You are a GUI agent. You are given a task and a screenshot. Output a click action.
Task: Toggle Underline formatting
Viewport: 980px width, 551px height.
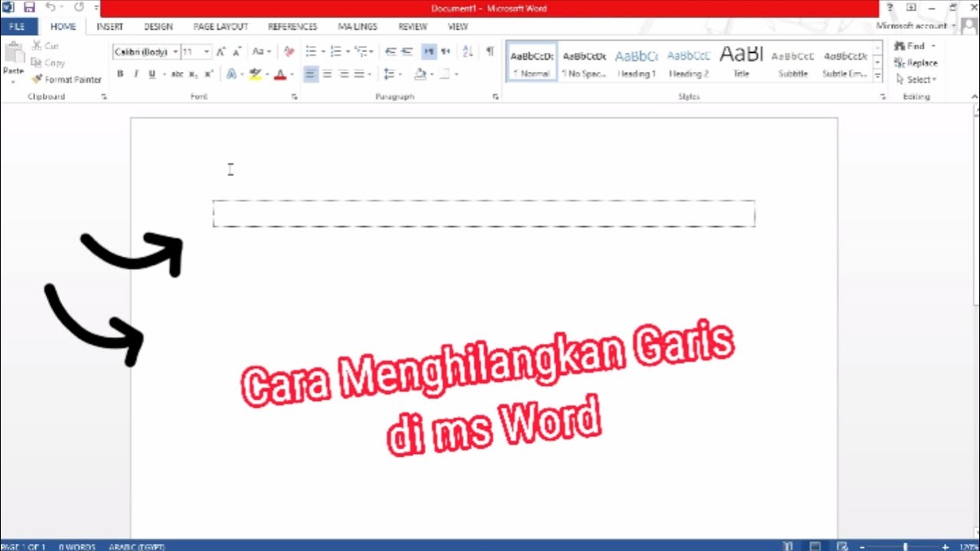point(152,74)
